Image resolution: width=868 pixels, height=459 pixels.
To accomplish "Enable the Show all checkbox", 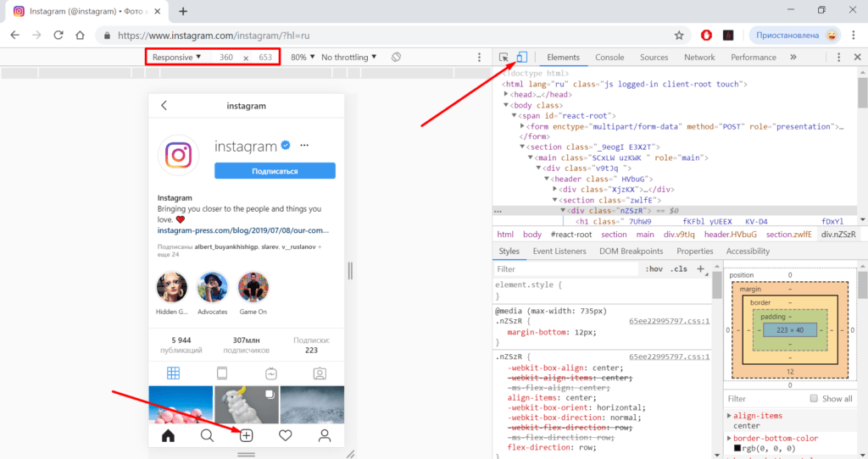I will 814,398.
